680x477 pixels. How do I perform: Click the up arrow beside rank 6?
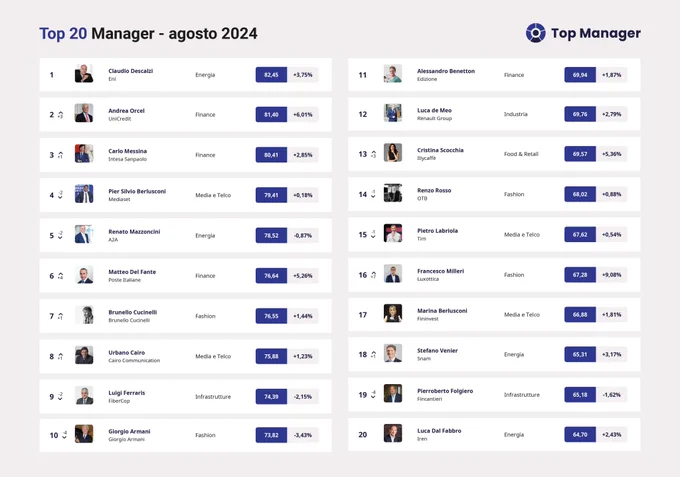[60, 276]
